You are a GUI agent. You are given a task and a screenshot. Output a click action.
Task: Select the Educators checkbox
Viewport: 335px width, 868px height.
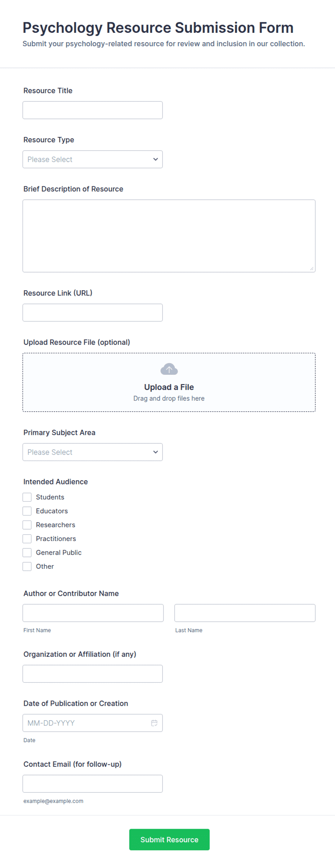(27, 511)
